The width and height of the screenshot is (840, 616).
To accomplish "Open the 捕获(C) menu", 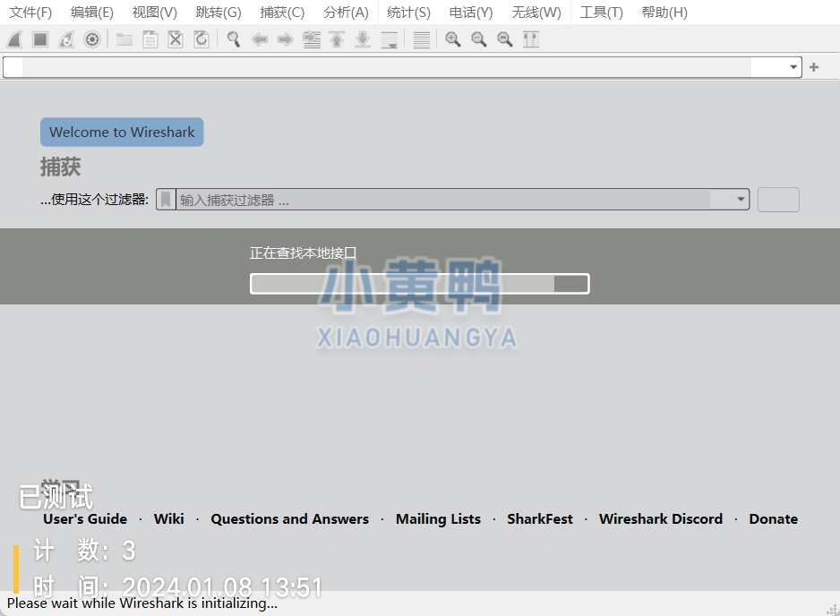I will tap(282, 13).
